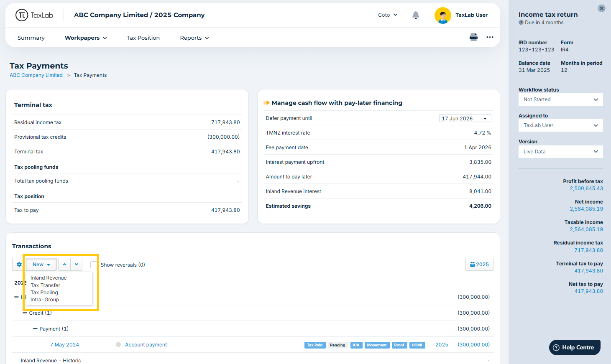The width and height of the screenshot is (611, 364).
Task: Click the grey status dot beside Account payment
Action: [118, 345]
